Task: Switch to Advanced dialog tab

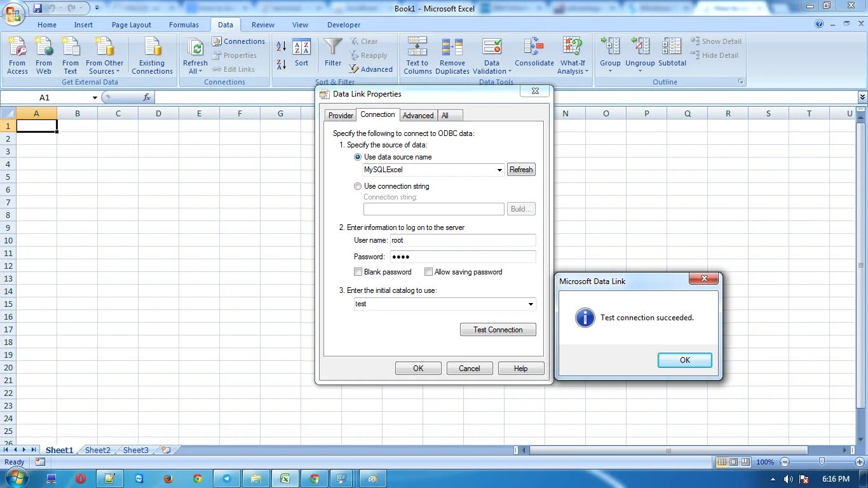Action: [x=418, y=116]
